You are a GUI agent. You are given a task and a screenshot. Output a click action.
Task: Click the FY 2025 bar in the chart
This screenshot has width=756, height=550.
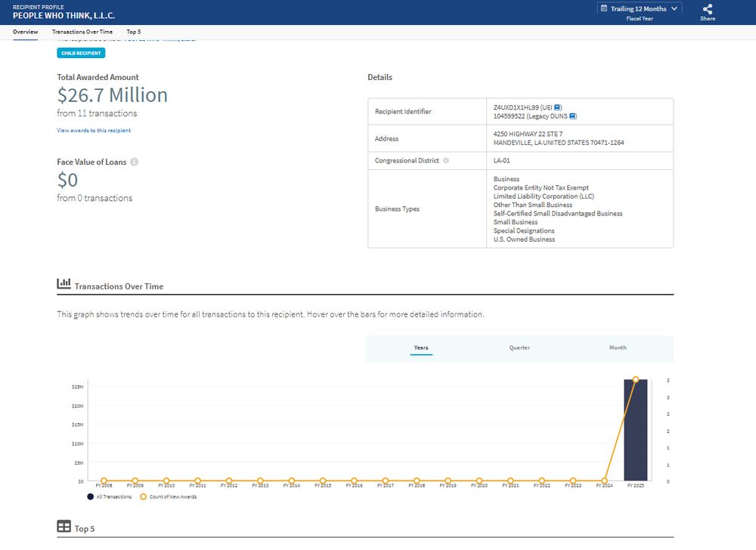point(636,430)
